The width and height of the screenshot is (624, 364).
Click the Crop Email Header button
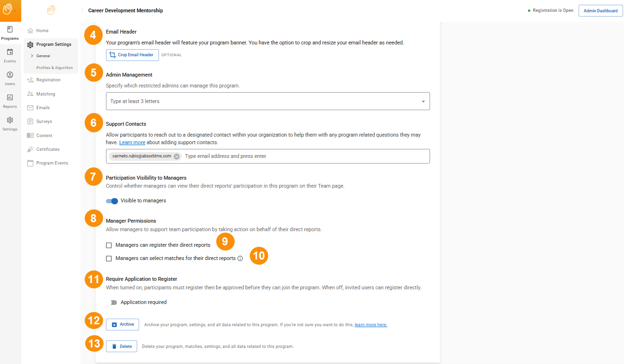132,55
